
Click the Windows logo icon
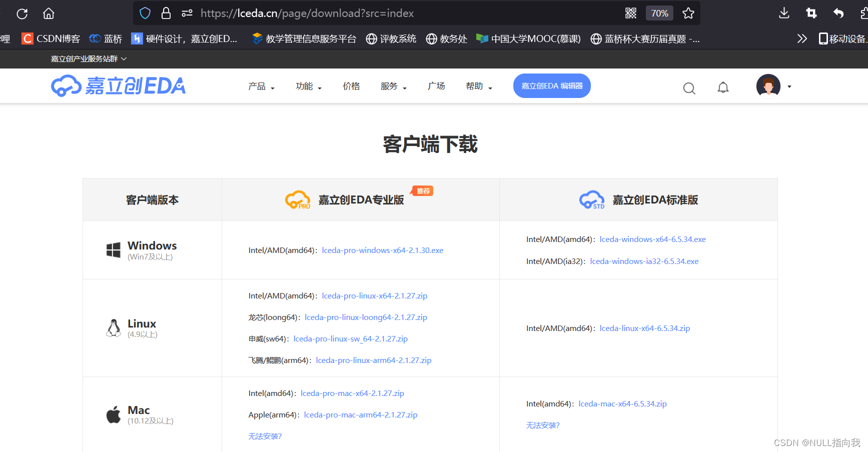coord(114,250)
